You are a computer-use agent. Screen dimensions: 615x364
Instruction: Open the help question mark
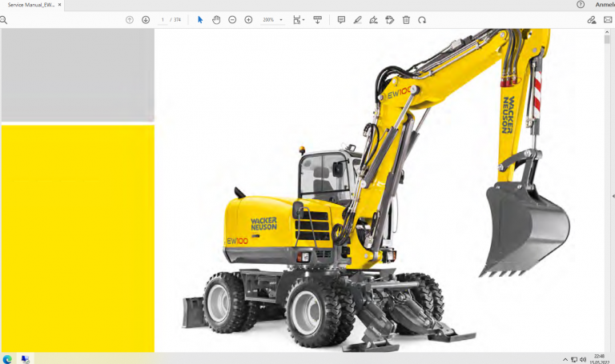coord(581,4)
